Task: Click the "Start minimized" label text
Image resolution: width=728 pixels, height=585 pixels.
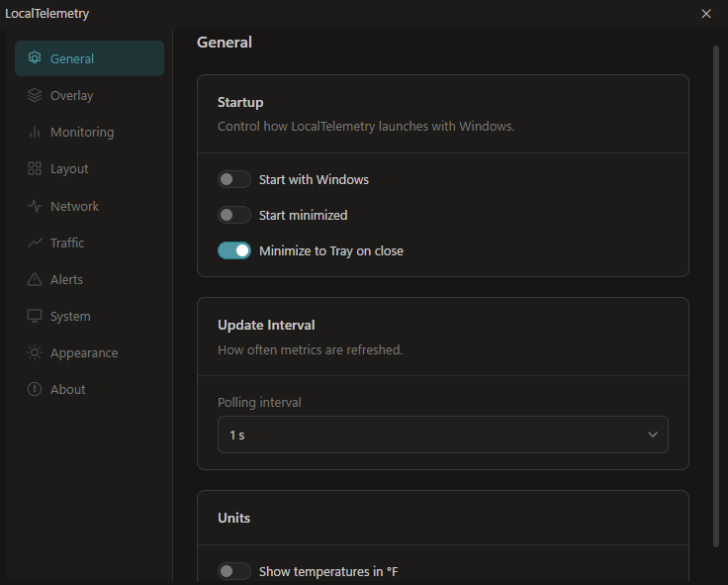Action: [304, 215]
